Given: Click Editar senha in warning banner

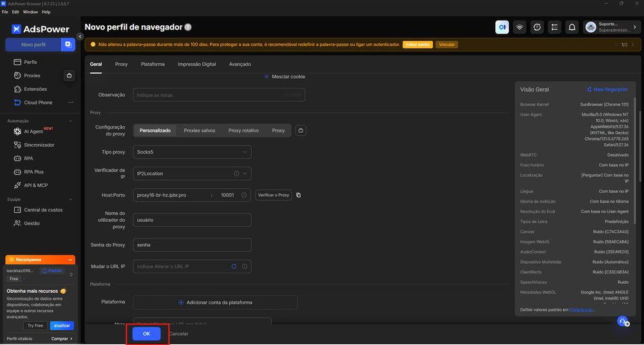Looking at the screenshot, I should pos(417,44).
